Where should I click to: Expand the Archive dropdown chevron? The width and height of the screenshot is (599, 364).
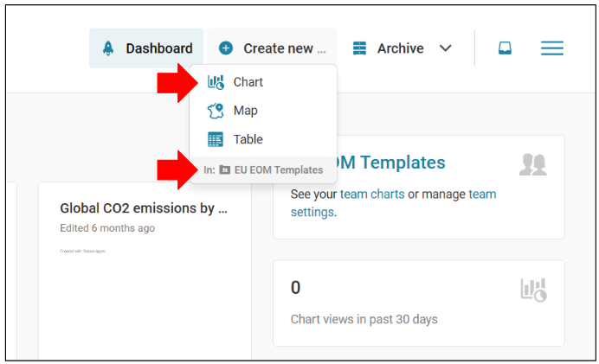click(x=445, y=48)
